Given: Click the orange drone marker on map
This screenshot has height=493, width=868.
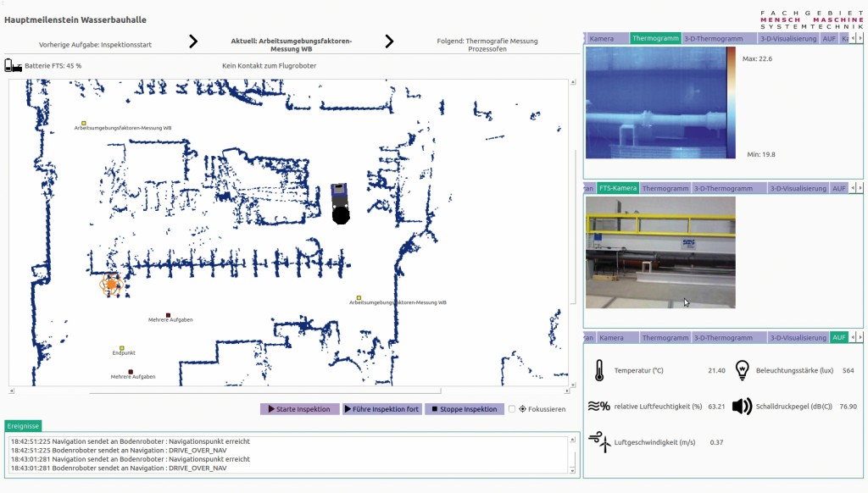Looking at the screenshot, I should point(111,285).
